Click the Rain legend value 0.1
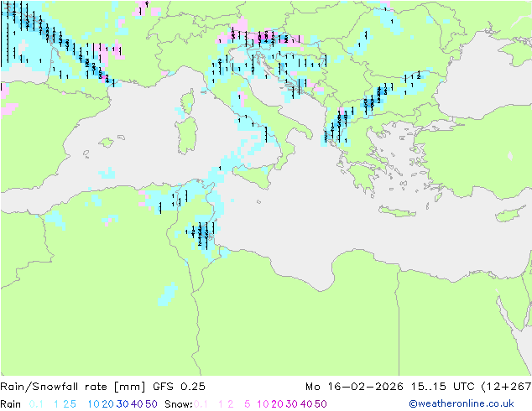This screenshot has height=411, width=532. tap(36, 404)
